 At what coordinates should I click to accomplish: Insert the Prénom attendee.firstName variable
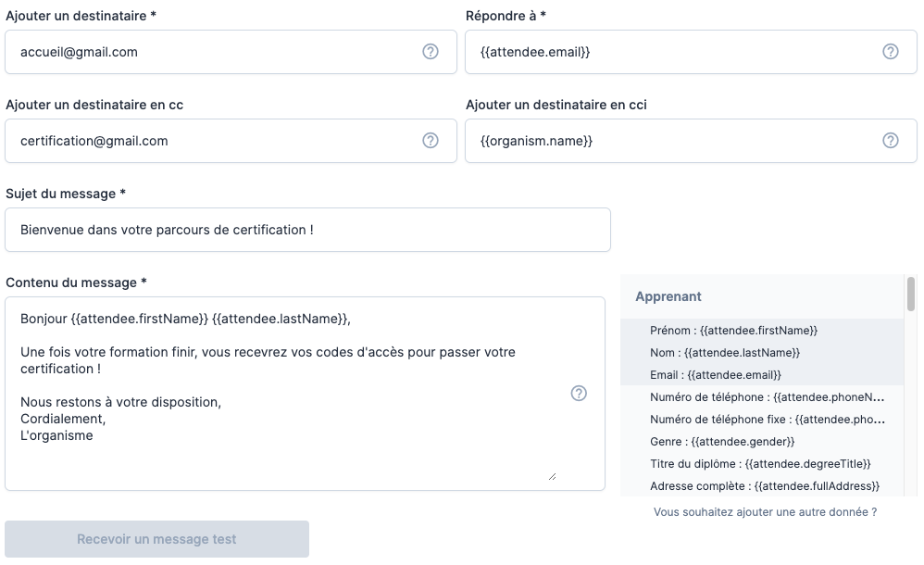coord(733,330)
